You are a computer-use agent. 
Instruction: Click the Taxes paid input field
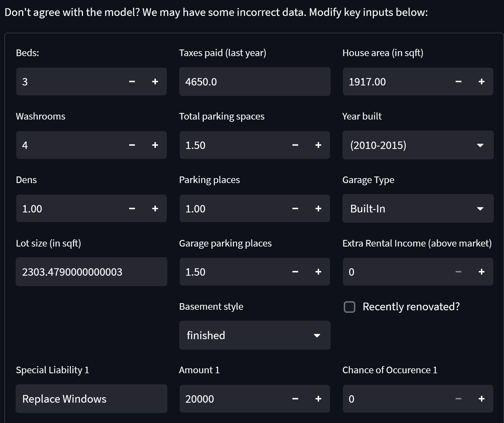254,82
